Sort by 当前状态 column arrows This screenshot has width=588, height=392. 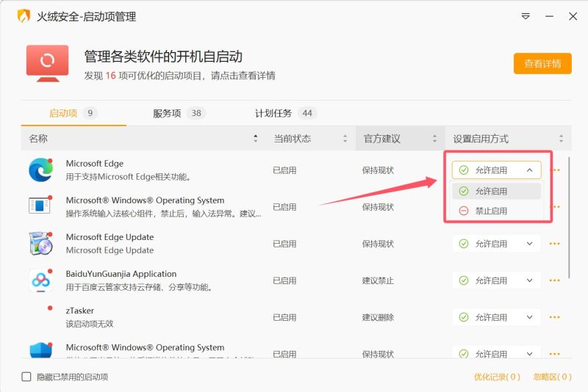pyautogui.click(x=345, y=139)
